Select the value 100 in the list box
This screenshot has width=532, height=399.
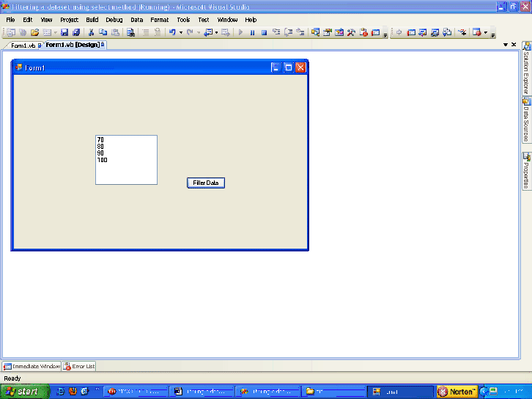tap(102, 160)
